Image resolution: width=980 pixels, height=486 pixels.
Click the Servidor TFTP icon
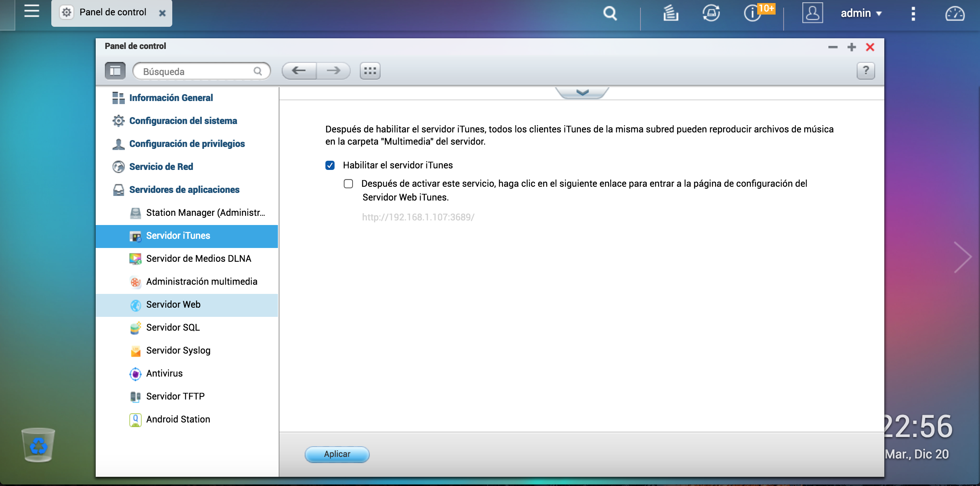[134, 396]
